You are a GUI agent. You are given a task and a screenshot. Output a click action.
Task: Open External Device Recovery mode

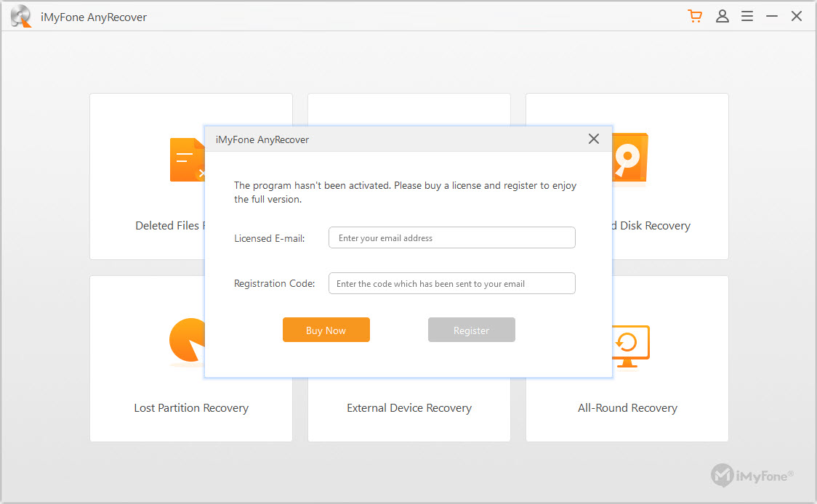pos(409,407)
